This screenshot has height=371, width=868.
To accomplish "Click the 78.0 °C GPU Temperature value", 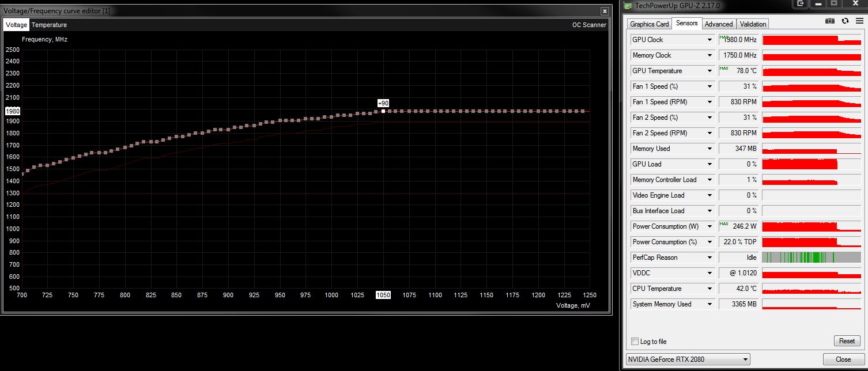I will point(738,71).
